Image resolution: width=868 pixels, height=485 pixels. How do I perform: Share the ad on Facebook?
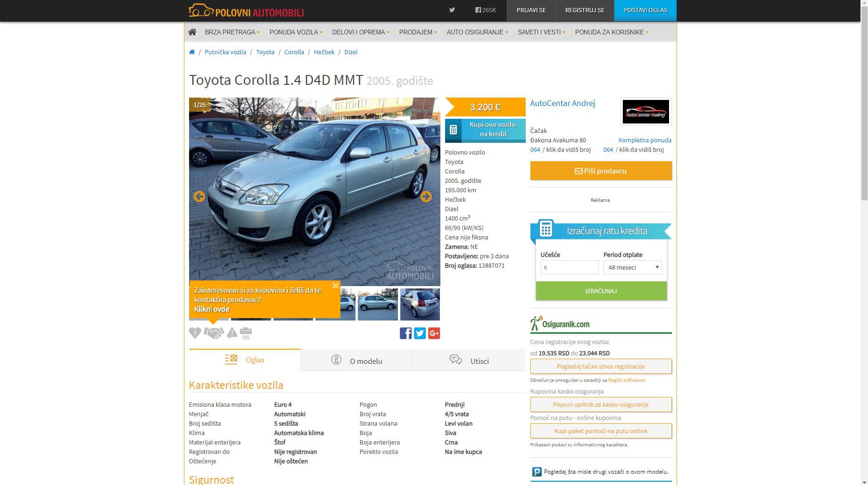[405, 333]
